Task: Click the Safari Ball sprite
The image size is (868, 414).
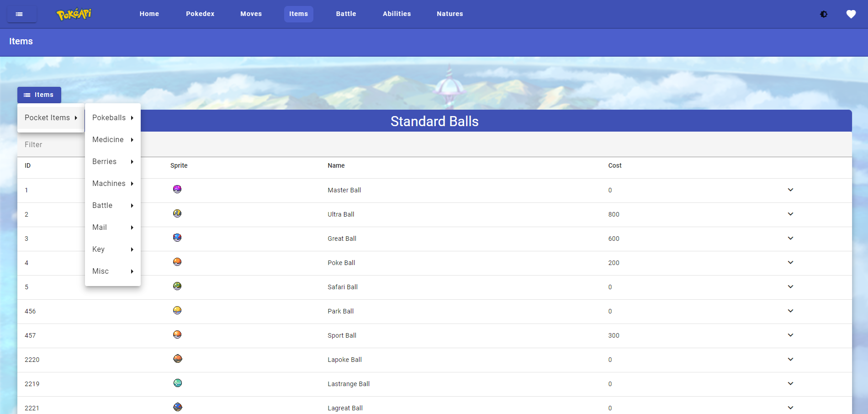Action: (x=177, y=286)
